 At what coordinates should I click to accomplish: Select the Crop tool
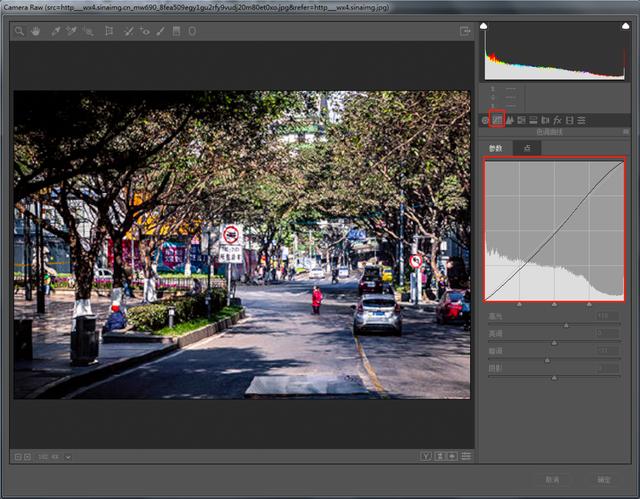point(109,31)
